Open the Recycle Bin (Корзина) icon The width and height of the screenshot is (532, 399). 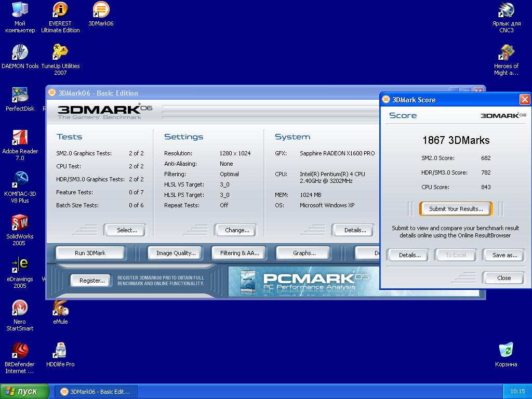click(x=506, y=351)
